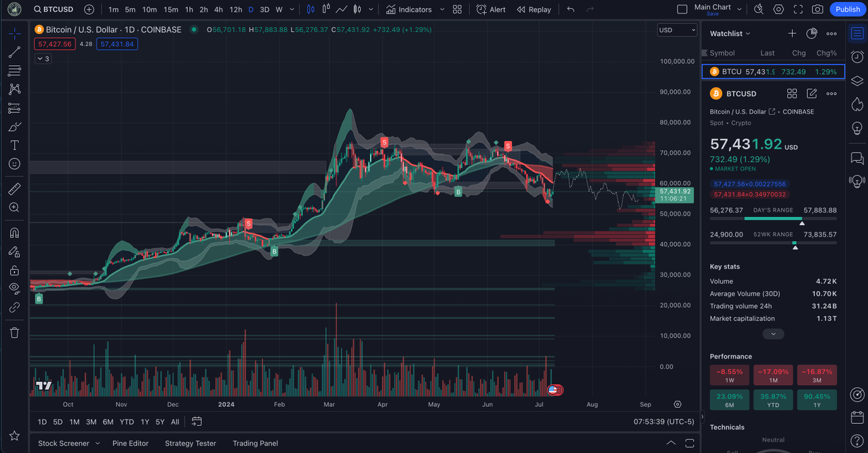Viewport: 868px width, 453px height.
Task: Open the alerts clock sidebar panel
Action: pos(857,57)
